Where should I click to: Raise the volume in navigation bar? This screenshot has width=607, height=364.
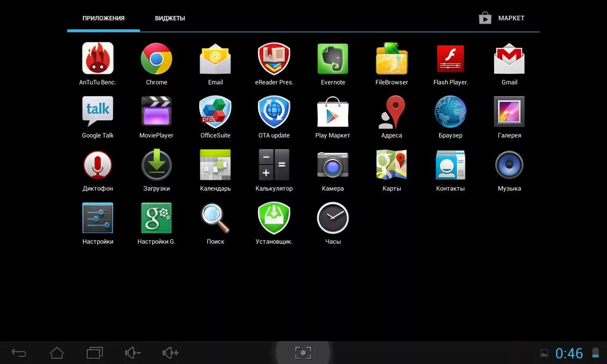tap(171, 352)
